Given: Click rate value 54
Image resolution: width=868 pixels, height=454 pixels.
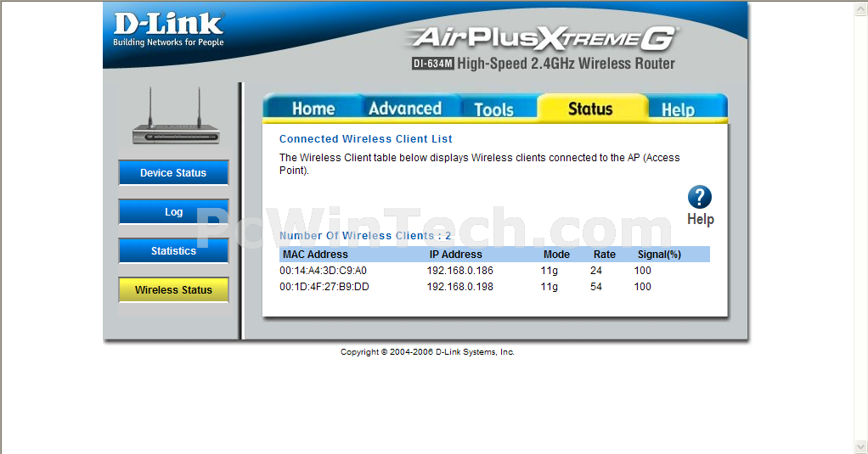Looking at the screenshot, I should [596, 287].
